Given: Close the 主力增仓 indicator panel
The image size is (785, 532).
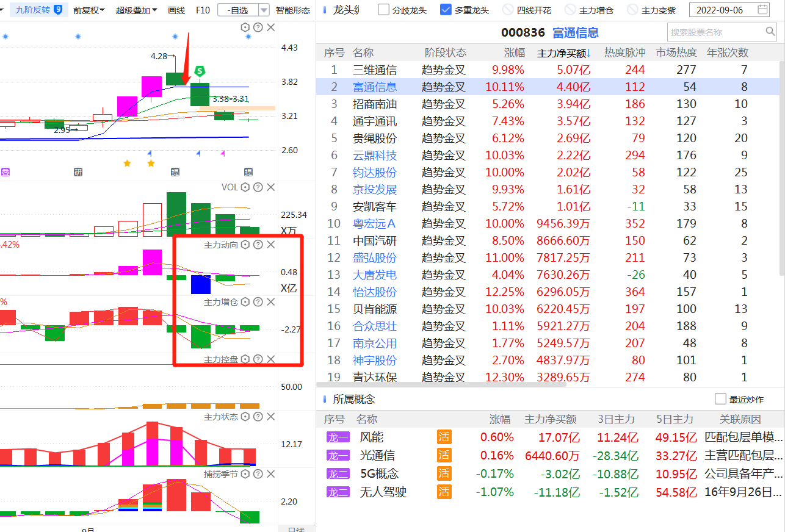Looking at the screenshot, I should pos(271,302).
